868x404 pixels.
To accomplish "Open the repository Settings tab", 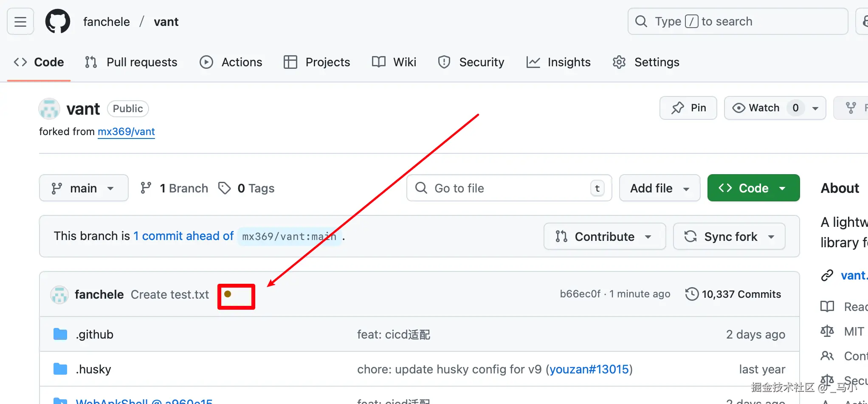I will [x=646, y=62].
